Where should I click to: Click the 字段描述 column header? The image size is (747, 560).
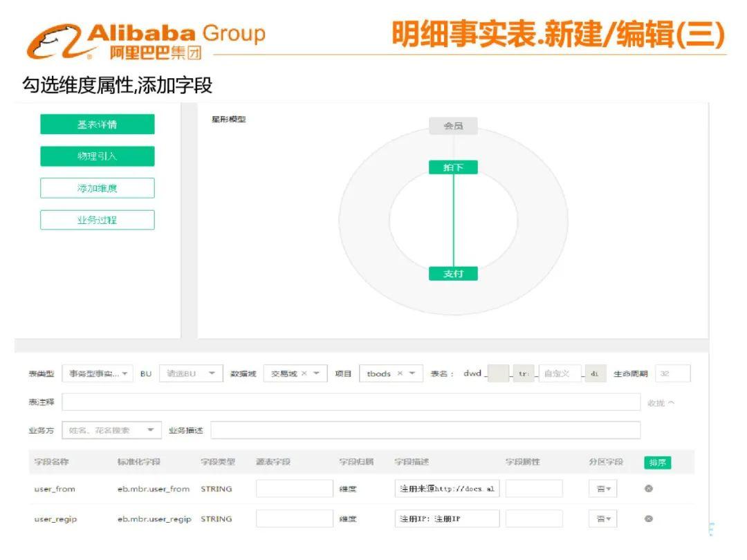[x=412, y=462]
